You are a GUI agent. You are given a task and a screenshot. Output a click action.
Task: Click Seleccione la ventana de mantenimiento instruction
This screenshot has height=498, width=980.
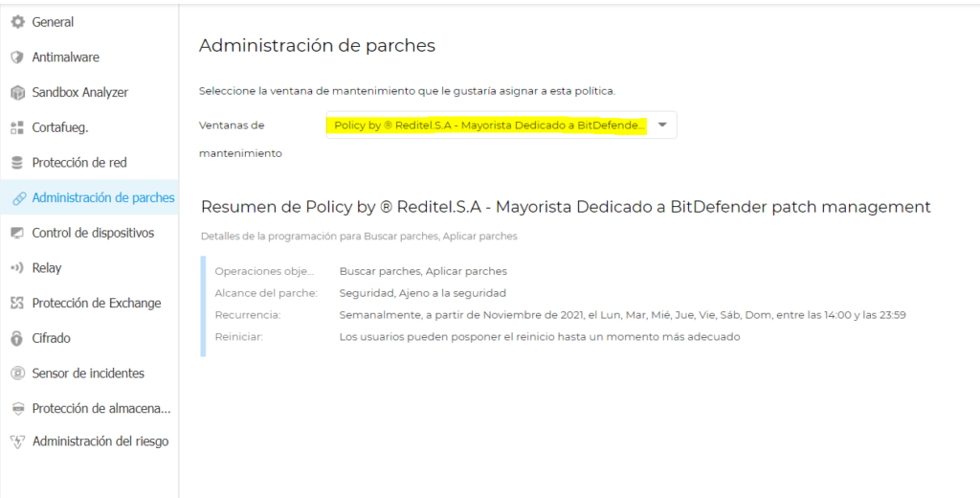tap(407, 91)
